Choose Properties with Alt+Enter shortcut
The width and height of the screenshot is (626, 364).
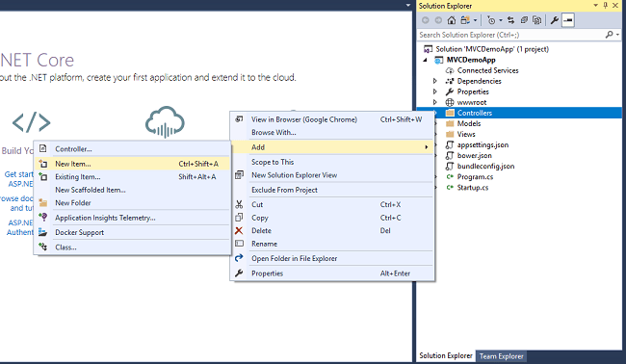[332, 273]
